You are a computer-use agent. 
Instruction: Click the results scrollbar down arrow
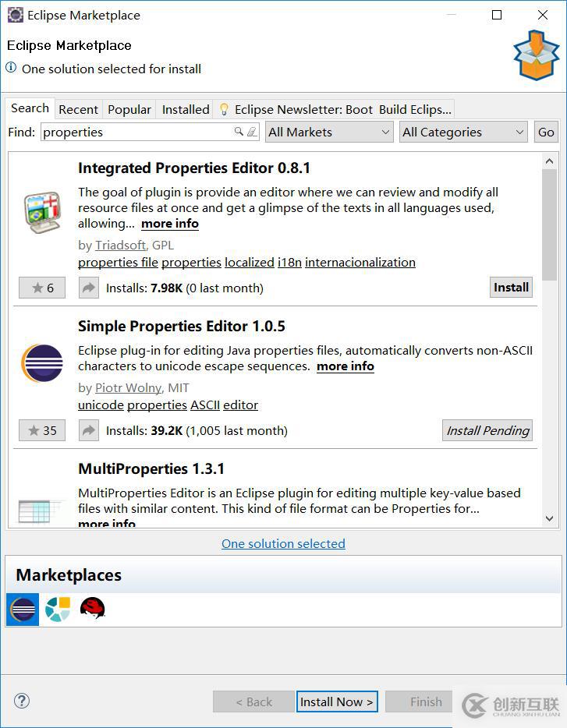pos(549,518)
